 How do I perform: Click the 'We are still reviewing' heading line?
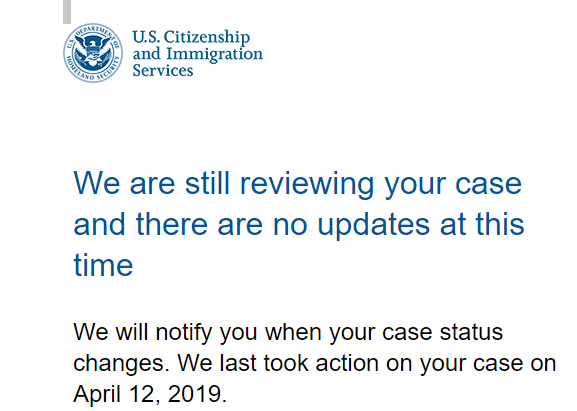pos(298,183)
